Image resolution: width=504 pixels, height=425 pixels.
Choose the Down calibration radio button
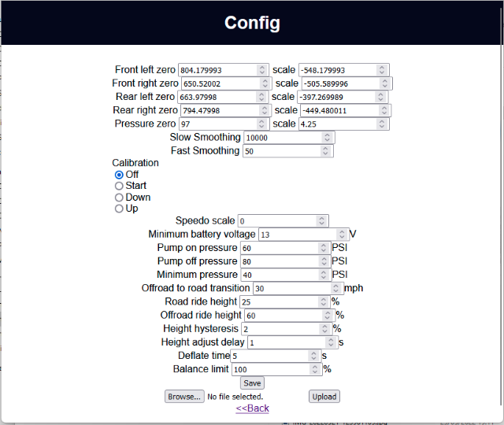[x=119, y=198]
